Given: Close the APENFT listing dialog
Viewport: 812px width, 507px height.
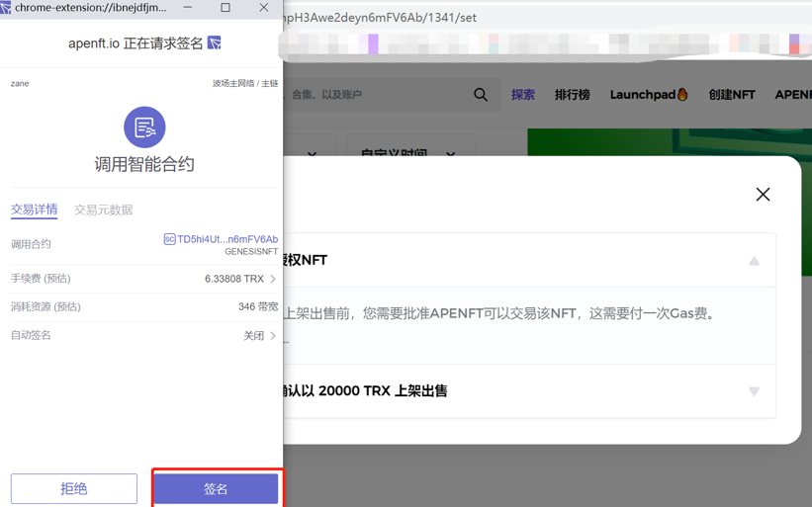Looking at the screenshot, I should point(763,195).
